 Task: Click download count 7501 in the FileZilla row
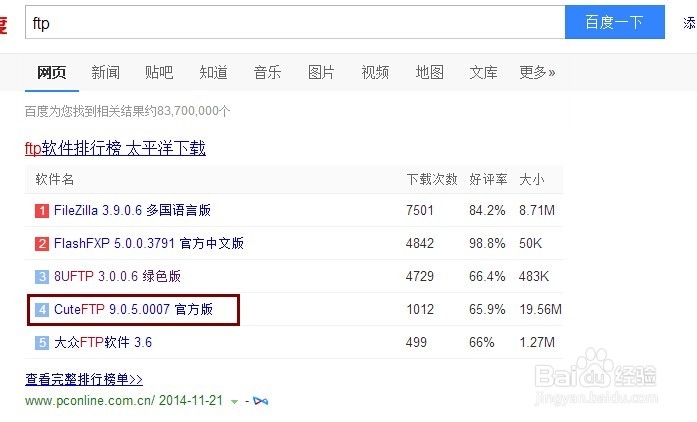click(x=420, y=210)
